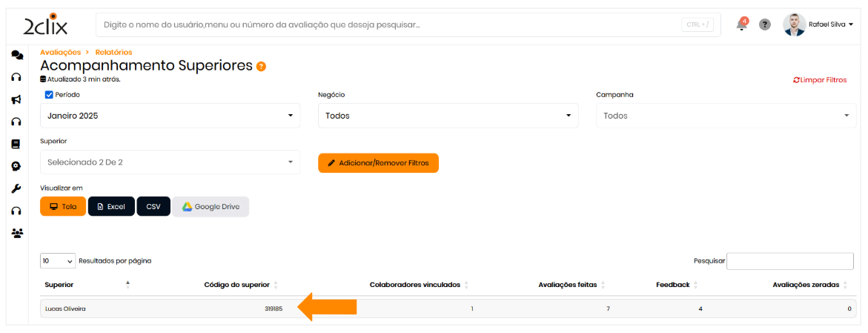Screen dimensions: 868x333
Task: Open the chat bubbles sidebar icon
Action: (17, 56)
